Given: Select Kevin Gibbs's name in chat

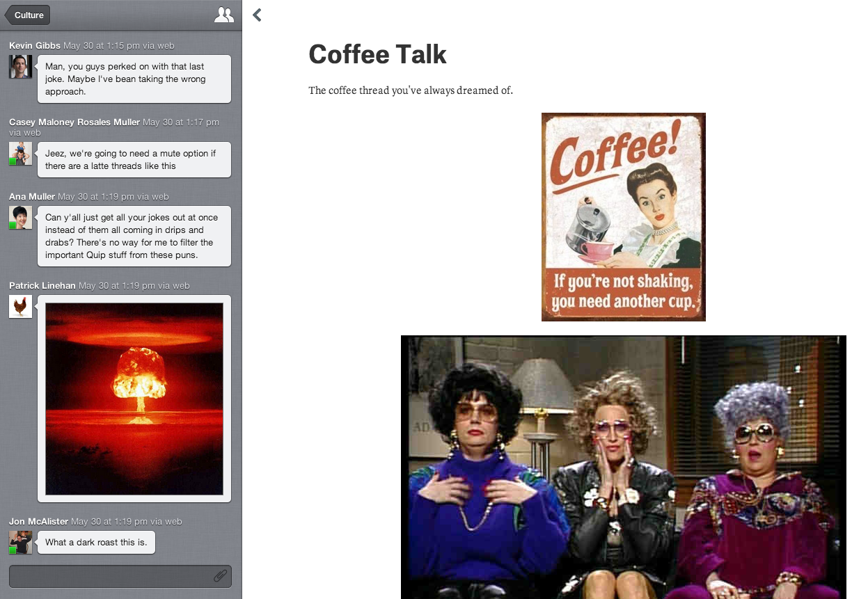Looking at the screenshot, I should coord(35,46).
